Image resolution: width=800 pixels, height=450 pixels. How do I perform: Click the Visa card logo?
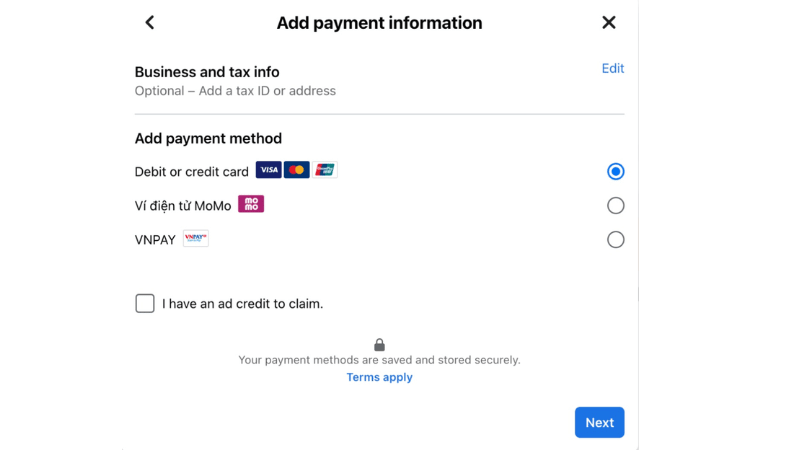[268, 170]
